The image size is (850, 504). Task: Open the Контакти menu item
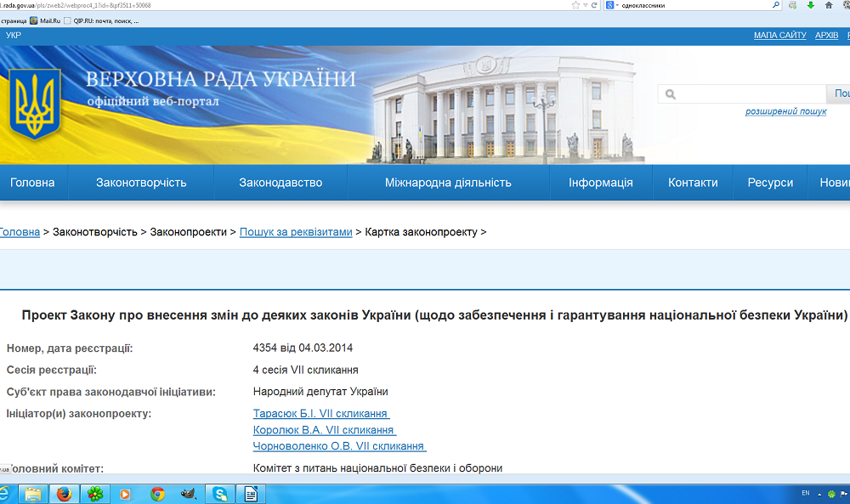(x=693, y=183)
